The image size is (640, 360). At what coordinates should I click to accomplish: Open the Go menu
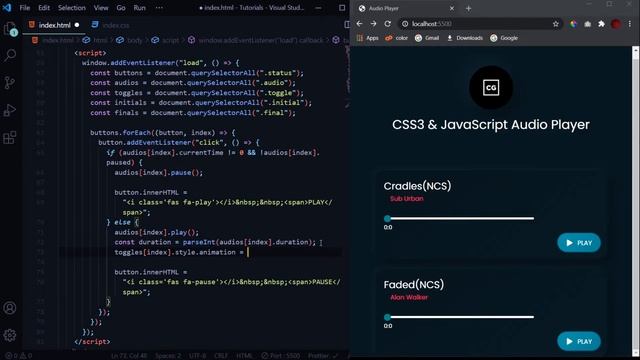tap(121, 7)
